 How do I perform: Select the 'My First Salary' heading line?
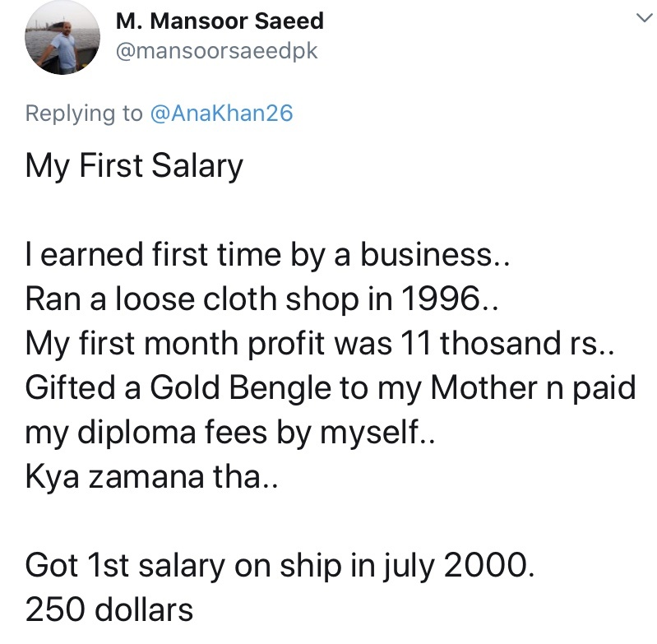click(134, 166)
